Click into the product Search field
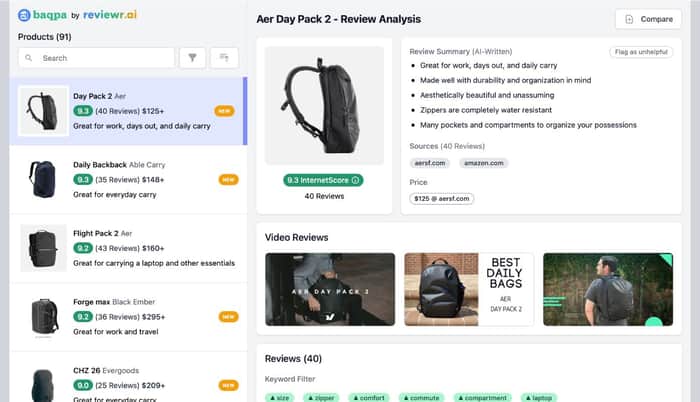 [x=96, y=58]
